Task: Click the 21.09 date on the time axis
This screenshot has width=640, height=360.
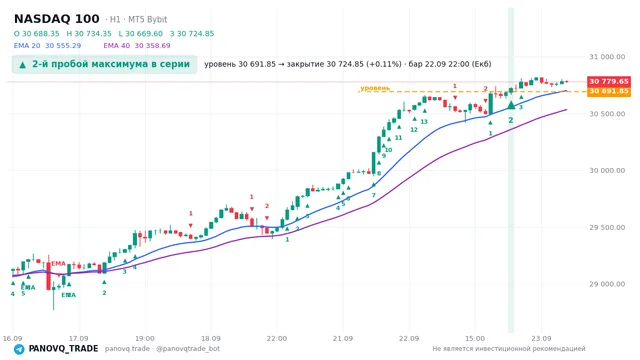Action: 343,338
